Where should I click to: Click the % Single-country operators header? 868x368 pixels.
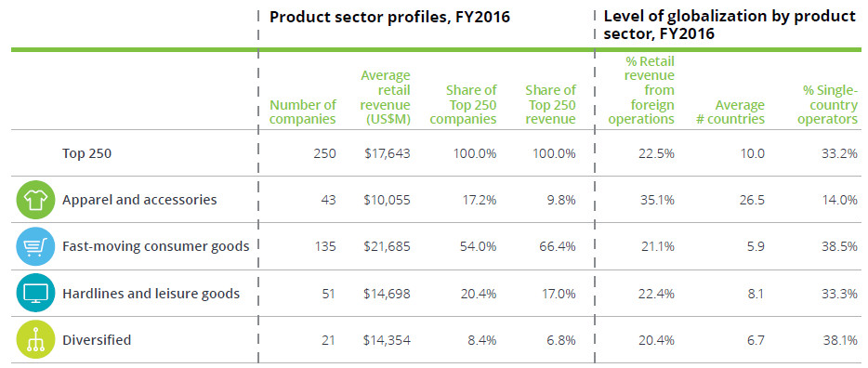(x=828, y=105)
